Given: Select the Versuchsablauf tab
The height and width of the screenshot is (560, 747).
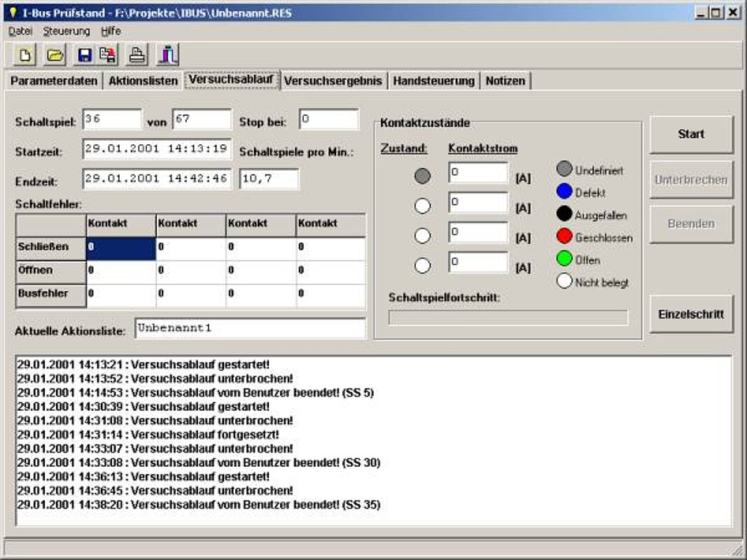Looking at the screenshot, I should [x=231, y=80].
